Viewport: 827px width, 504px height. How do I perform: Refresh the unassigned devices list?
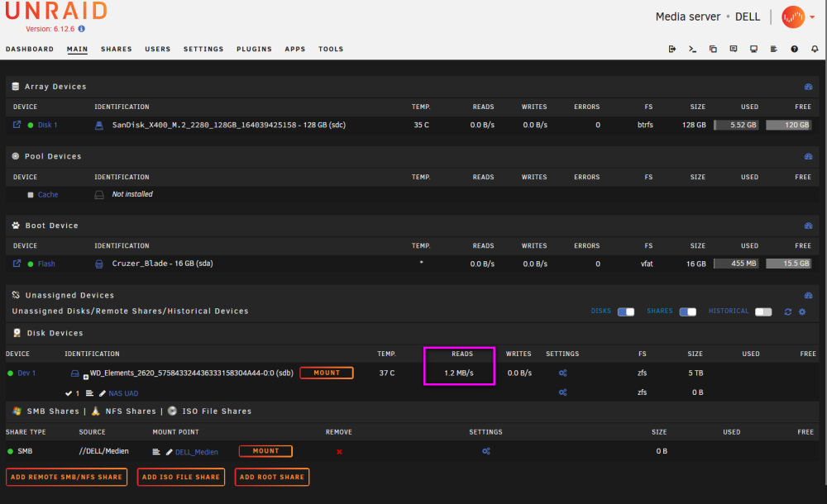coord(788,311)
